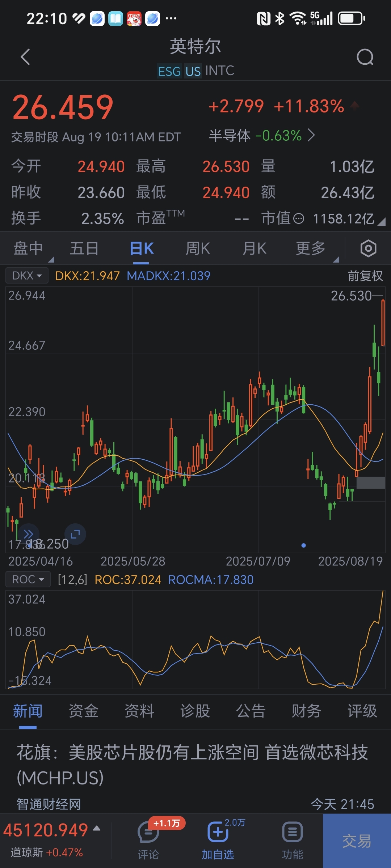Expand chart to fullscreen icon
The height and width of the screenshot is (868, 391).
click(x=75, y=534)
